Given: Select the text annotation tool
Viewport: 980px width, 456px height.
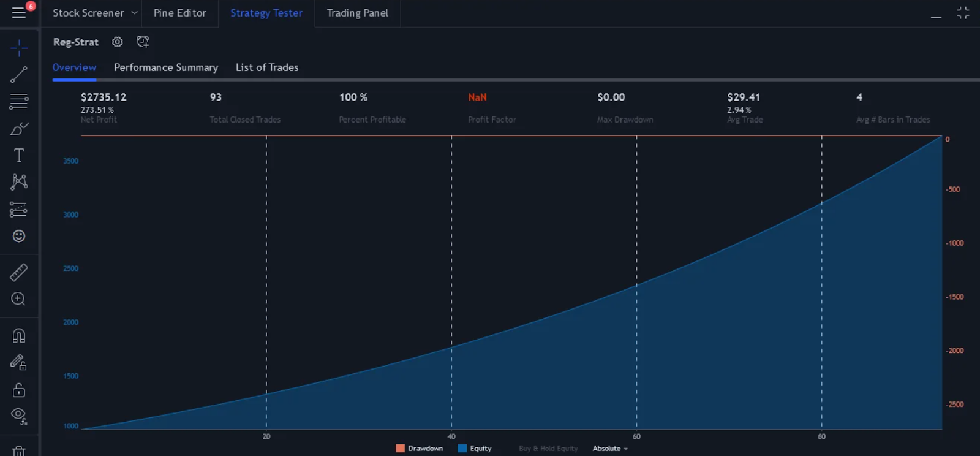Looking at the screenshot, I should click(x=19, y=155).
